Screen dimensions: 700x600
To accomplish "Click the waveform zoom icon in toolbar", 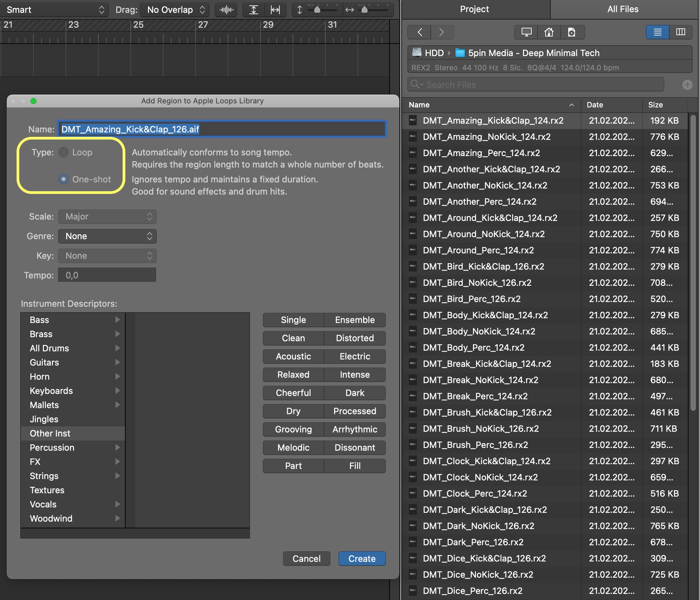I will 226,10.
